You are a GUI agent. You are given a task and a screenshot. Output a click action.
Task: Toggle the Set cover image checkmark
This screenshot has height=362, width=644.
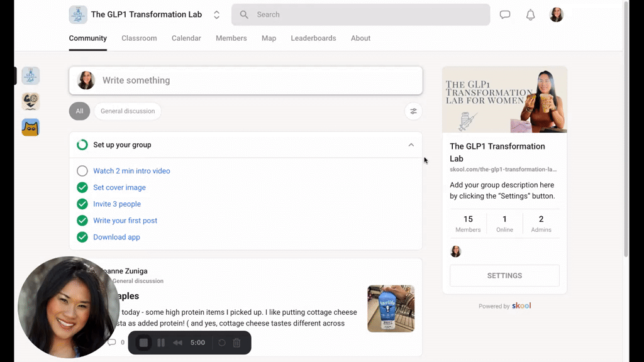[82, 187]
